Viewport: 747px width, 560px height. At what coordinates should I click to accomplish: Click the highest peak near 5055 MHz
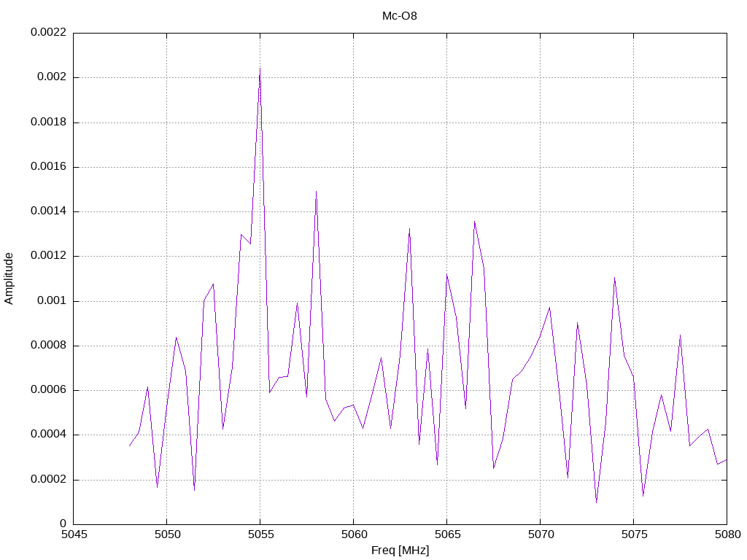click(260, 69)
